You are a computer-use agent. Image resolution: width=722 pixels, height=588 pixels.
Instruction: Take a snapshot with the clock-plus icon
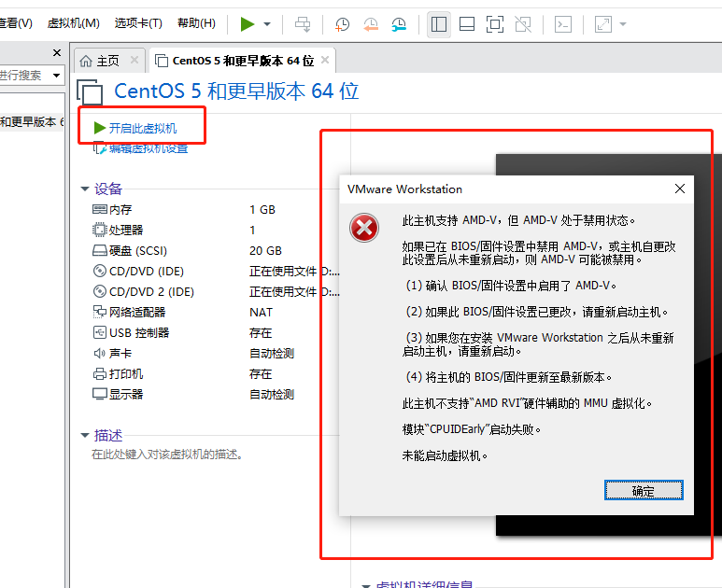(x=342, y=24)
